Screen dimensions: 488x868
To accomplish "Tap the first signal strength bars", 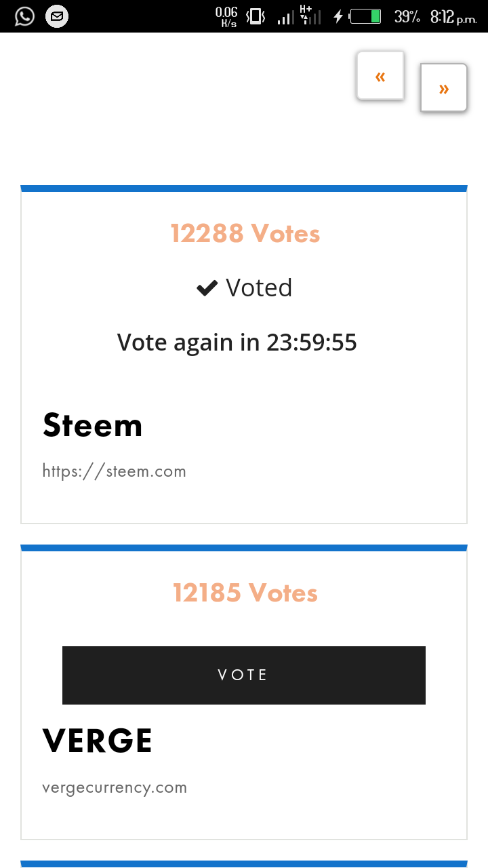I will click(285, 18).
